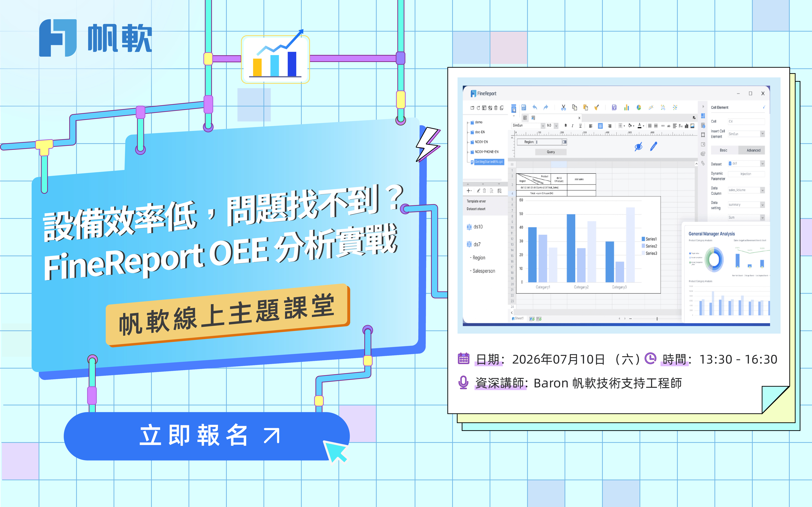Click the Cell field showing C4
Image resolution: width=812 pixels, height=507 pixels.
coord(746,121)
